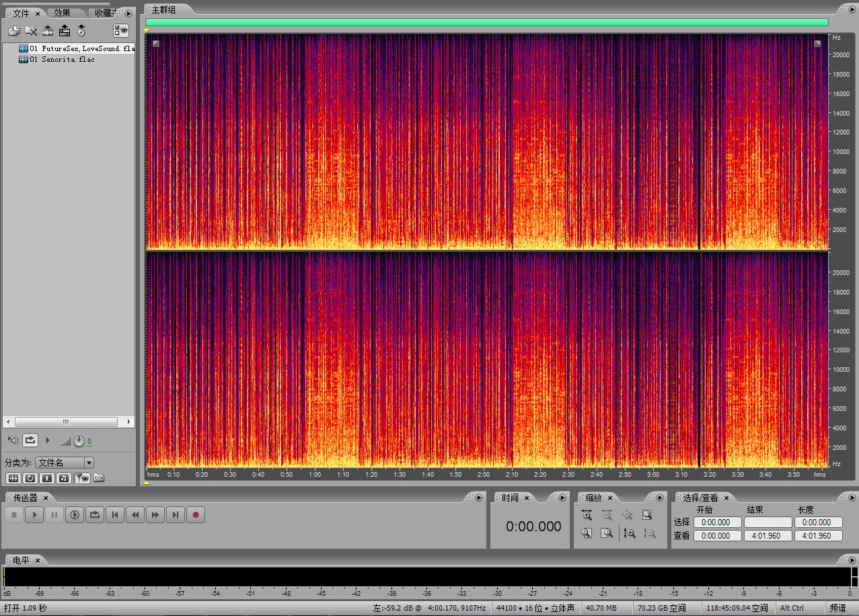Click the Zoom In Vertically icon

[x=630, y=533]
